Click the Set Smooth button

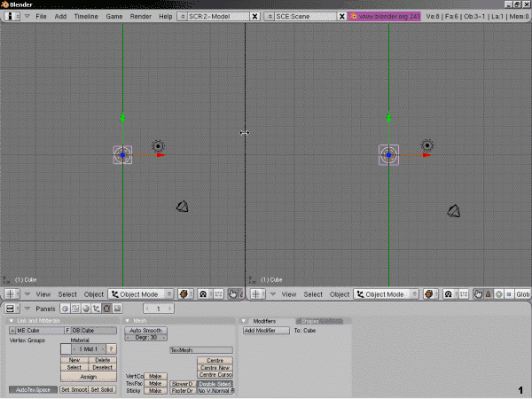(74, 389)
